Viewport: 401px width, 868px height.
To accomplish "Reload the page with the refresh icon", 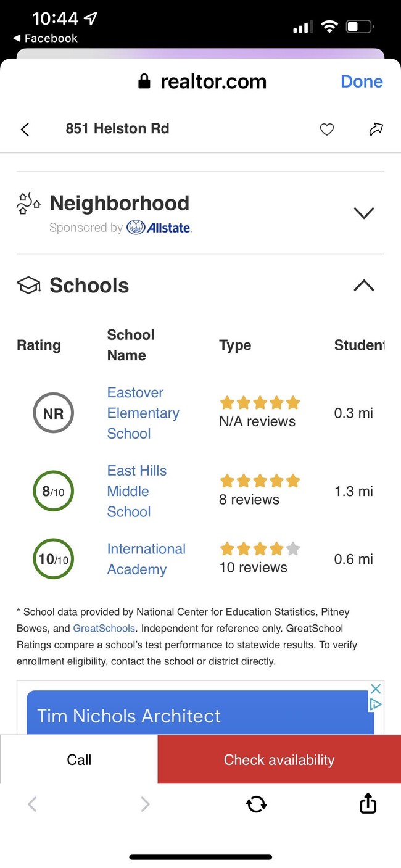I will pyautogui.click(x=256, y=804).
